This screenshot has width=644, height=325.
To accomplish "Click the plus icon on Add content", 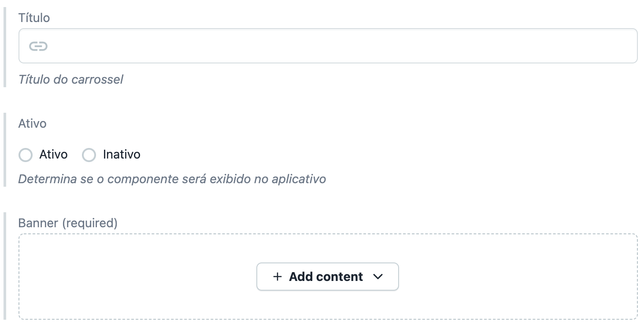I will (277, 277).
